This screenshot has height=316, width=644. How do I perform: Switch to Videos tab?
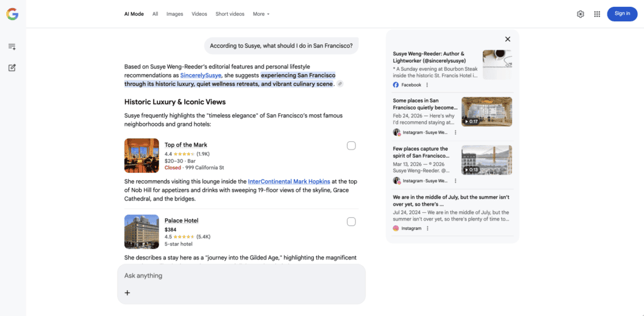click(199, 14)
